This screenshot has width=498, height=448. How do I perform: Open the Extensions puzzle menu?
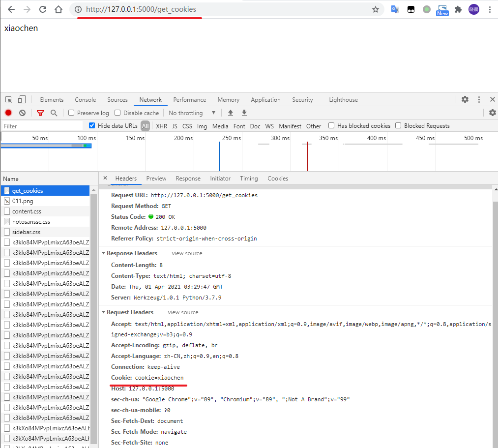[458, 9]
